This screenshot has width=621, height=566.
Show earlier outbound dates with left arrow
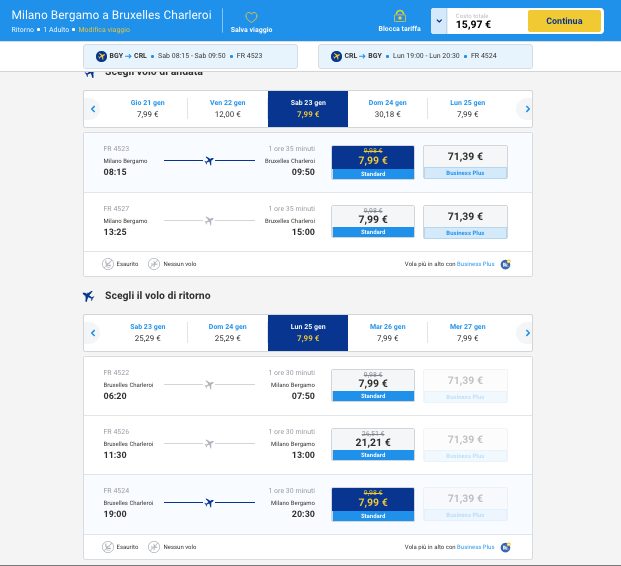(93, 109)
